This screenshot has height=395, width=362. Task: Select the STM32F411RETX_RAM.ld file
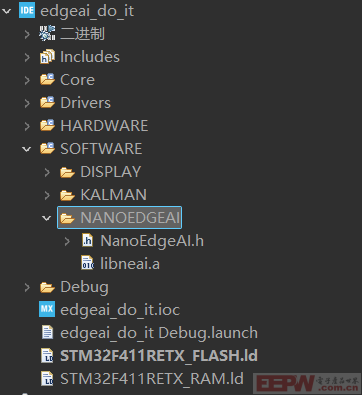pyautogui.click(x=152, y=378)
